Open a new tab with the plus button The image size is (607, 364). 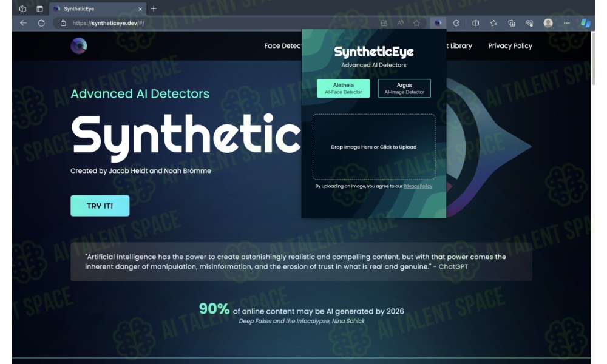[154, 8]
